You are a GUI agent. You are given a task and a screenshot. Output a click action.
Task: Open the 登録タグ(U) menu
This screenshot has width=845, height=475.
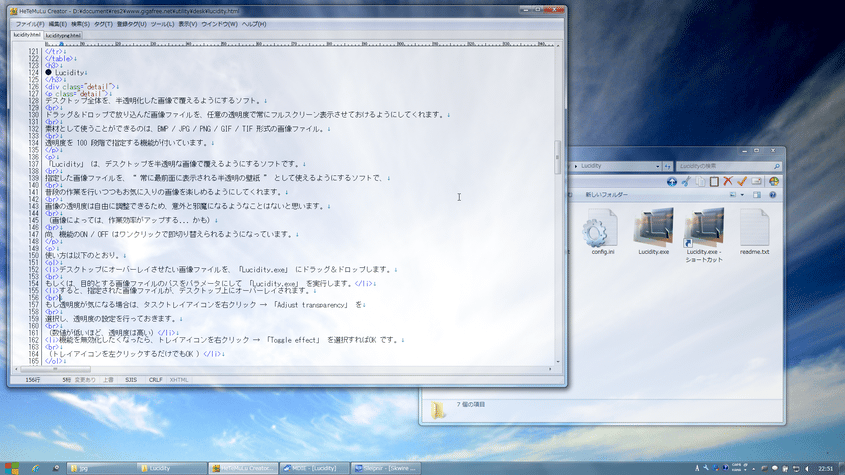(131, 24)
